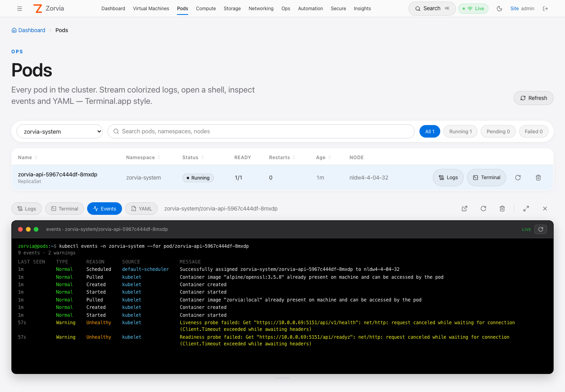Refresh the live terminal output
Screen dimensions: 565x392
tap(541, 229)
